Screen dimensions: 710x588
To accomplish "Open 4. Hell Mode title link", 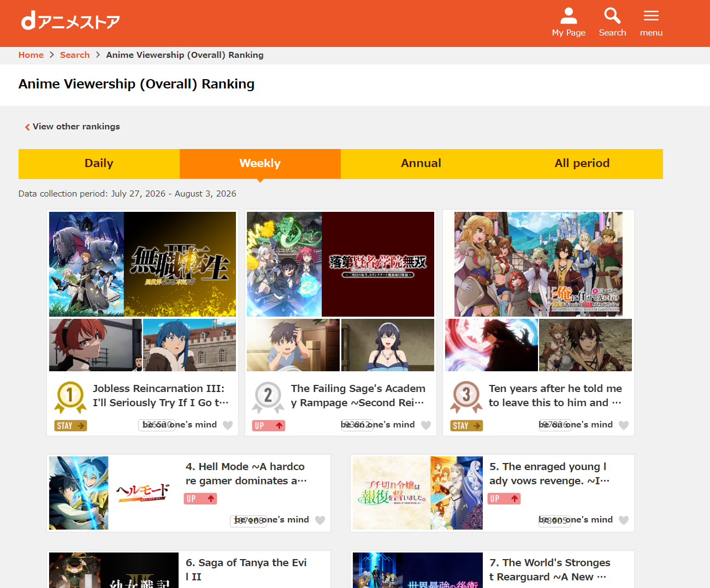I will [246, 474].
